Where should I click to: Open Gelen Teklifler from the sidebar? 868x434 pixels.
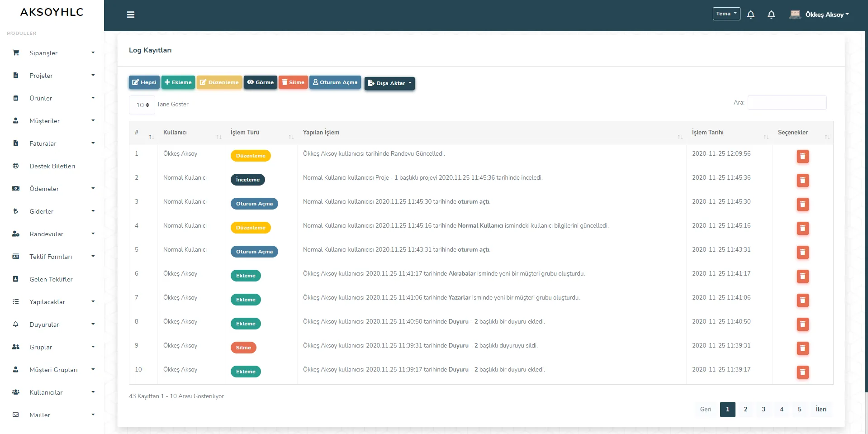pos(52,279)
